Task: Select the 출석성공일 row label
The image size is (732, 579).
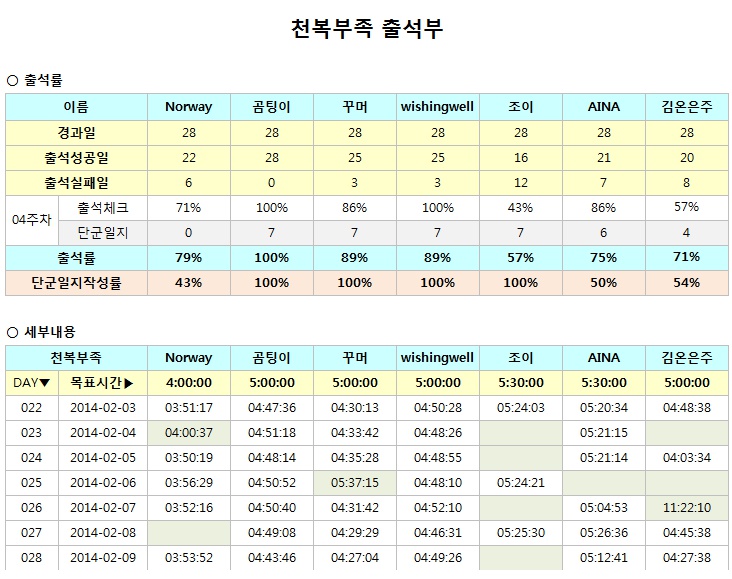Action: [x=76, y=158]
